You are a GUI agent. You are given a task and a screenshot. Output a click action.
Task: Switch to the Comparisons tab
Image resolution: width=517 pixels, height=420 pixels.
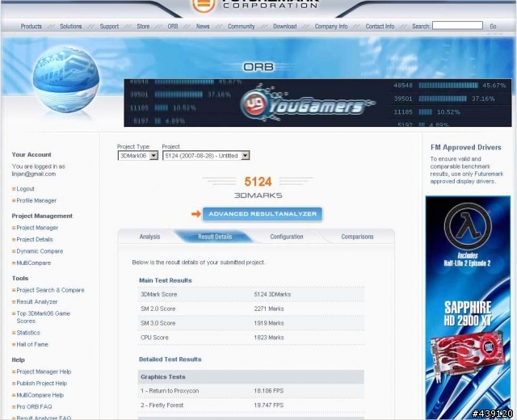click(x=357, y=237)
